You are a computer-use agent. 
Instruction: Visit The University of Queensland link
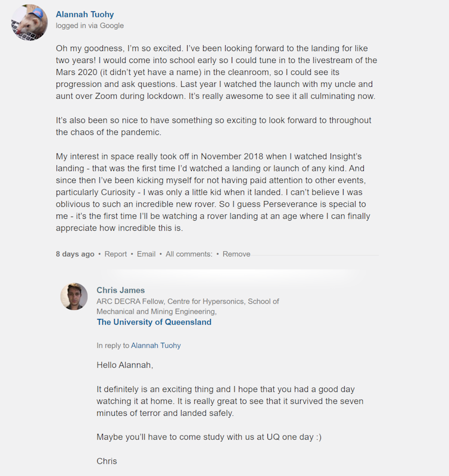154,322
